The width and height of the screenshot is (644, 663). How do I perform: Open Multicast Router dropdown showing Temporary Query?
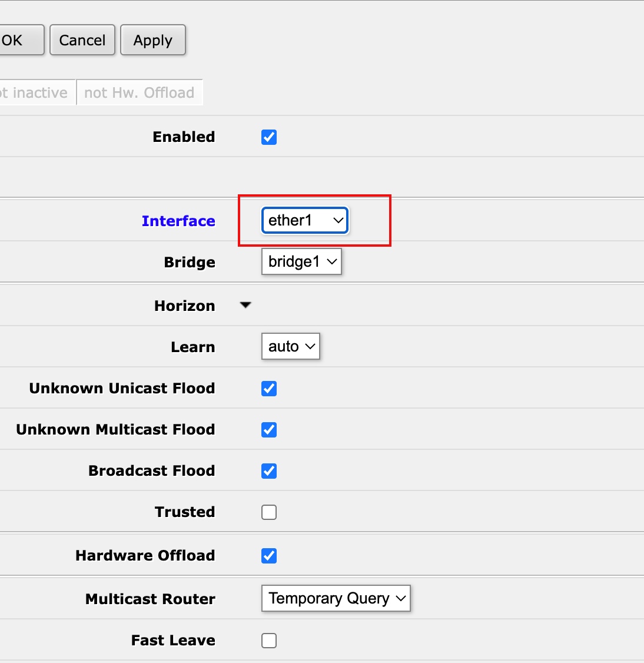336,598
